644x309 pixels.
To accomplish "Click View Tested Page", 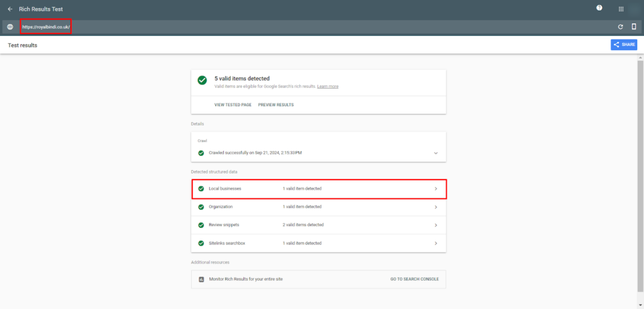I will [x=233, y=105].
